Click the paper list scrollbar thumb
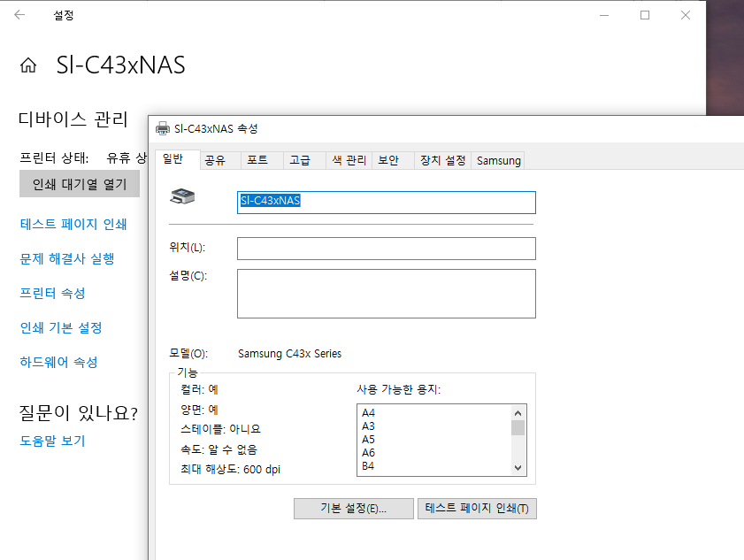Viewport: 744px width, 560px height. 518,427
